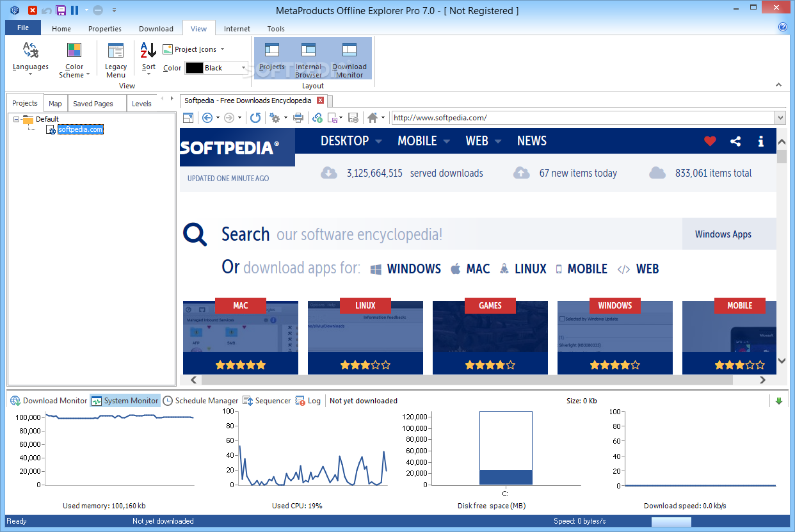
Task: Open the help icon at top right
Action: pyautogui.click(x=782, y=27)
